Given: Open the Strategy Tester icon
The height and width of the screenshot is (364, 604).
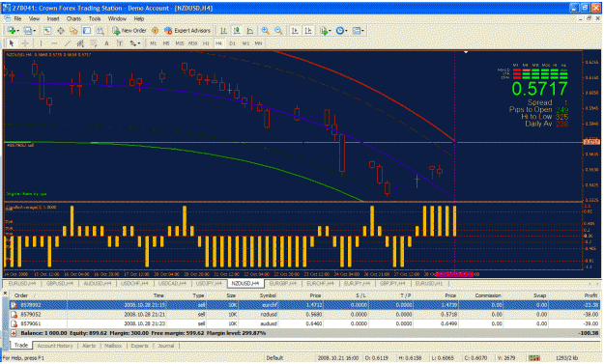Looking at the screenshot, I should click(x=101, y=30).
